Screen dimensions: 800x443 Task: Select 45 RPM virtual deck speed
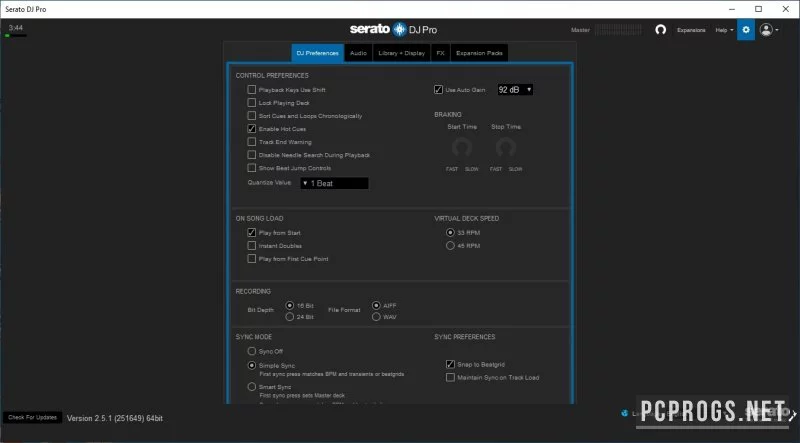tap(450, 245)
